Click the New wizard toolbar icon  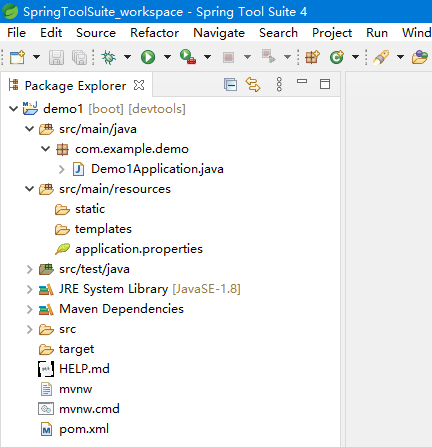[17, 57]
